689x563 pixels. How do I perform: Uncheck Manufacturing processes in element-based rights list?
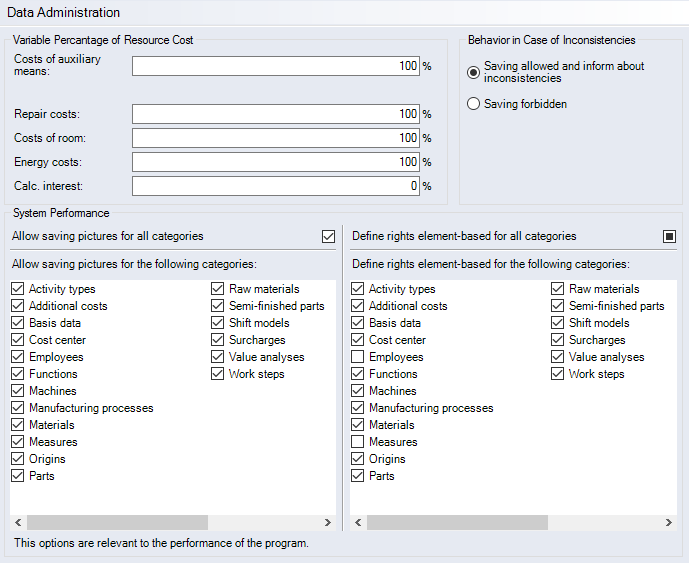[x=358, y=408]
